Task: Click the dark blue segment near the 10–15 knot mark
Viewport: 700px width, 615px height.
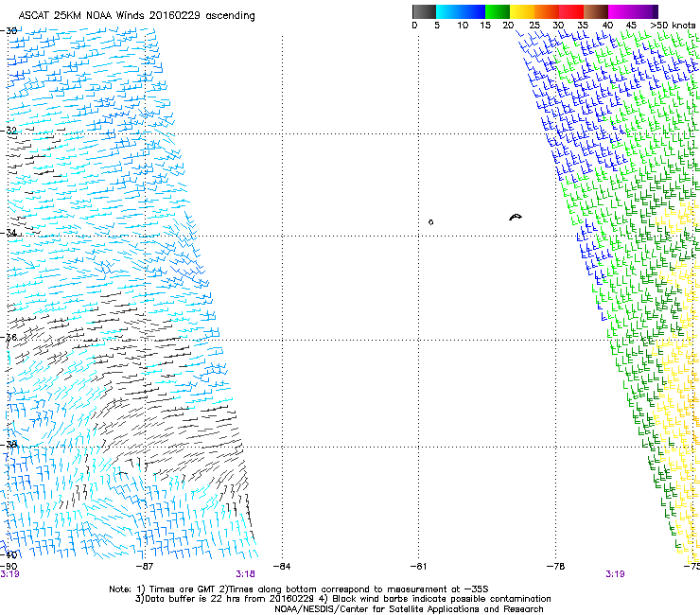Action: click(x=473, y=11)
